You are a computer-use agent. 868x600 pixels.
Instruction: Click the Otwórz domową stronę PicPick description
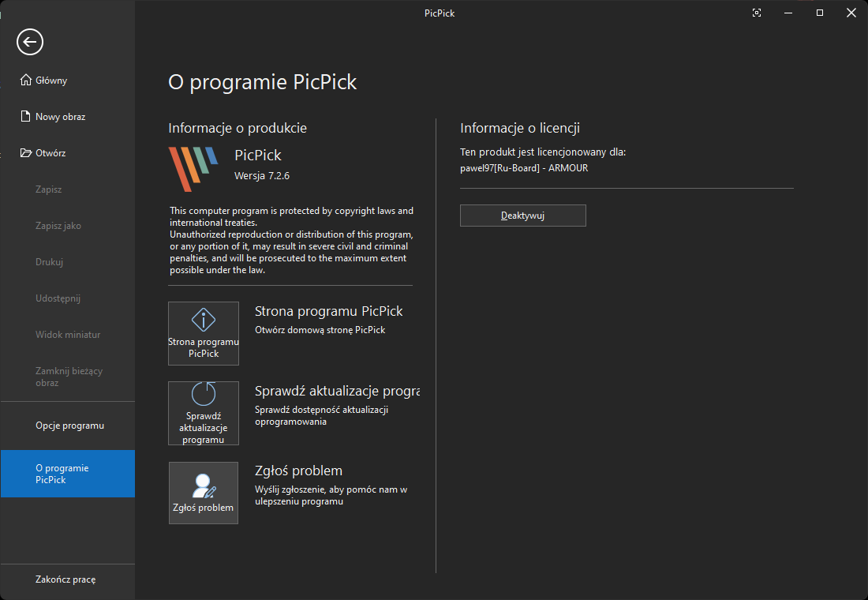[x=320, y=330]
